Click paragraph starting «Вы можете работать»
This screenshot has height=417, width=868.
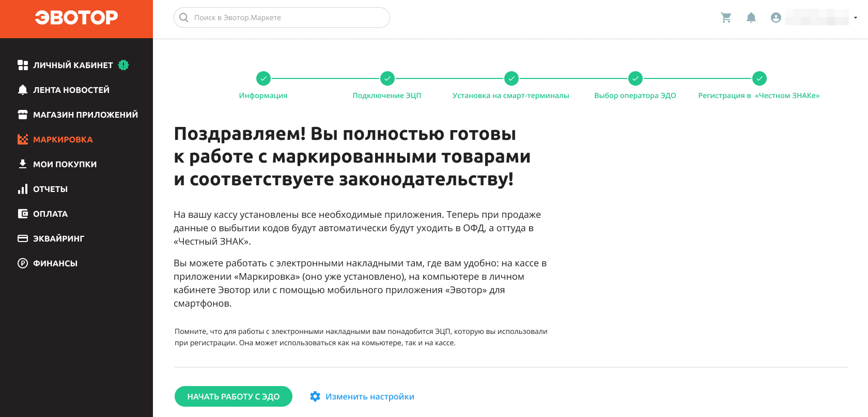(360, 283)
